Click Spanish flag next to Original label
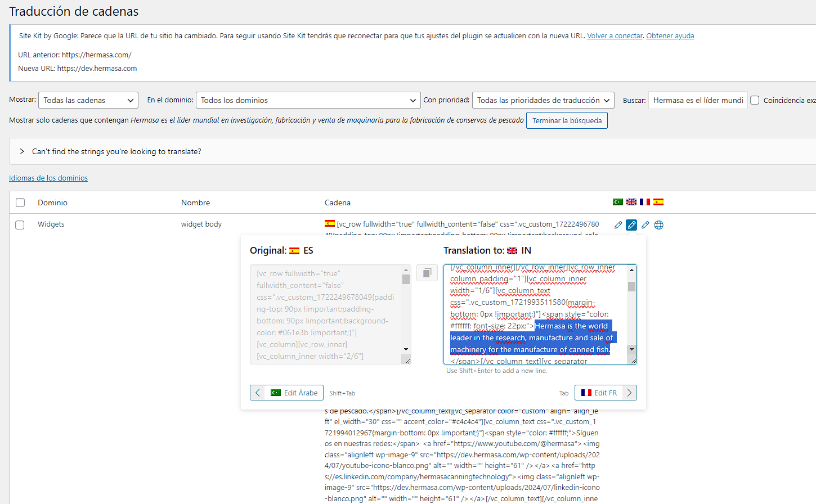 point(294,251)
